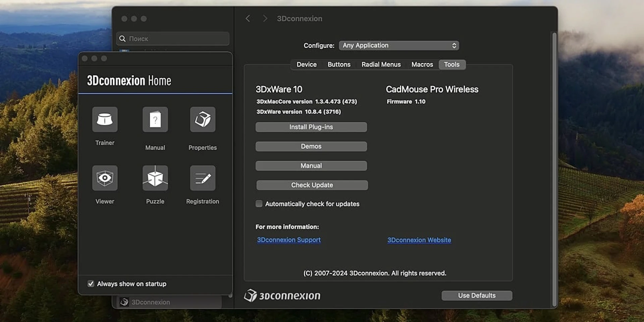Click the CadMouse Pro Wireless heading
The height and width of the screenshot is (322, 644).
point(432,89)
